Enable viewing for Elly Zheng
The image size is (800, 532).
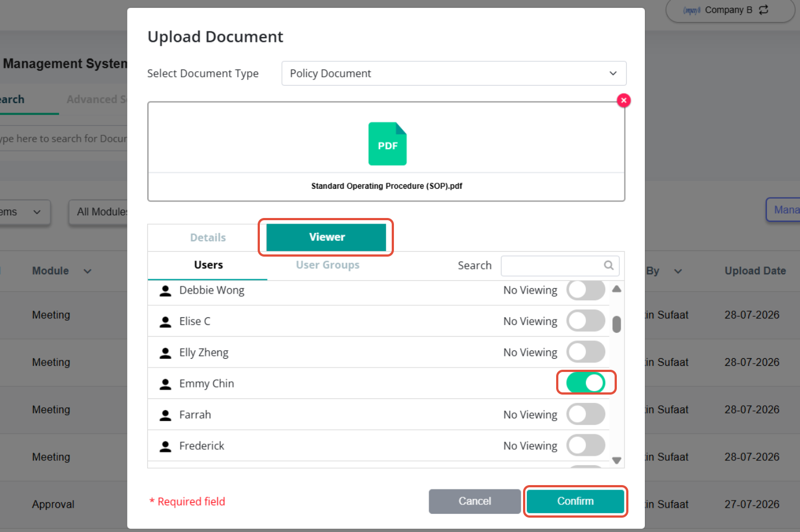586,352
